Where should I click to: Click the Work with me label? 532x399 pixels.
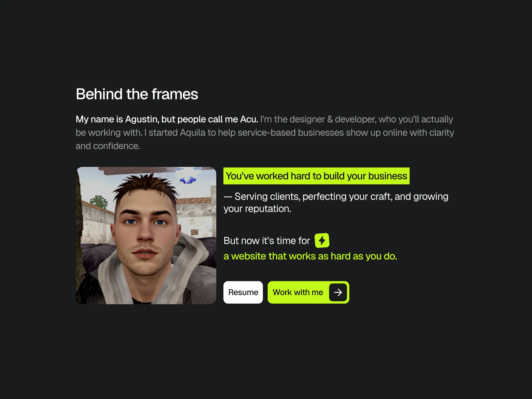tap(298, 292)
